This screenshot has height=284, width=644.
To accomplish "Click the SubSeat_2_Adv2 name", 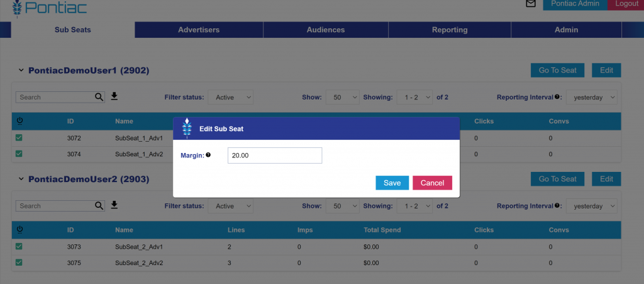I will point(139,263).
